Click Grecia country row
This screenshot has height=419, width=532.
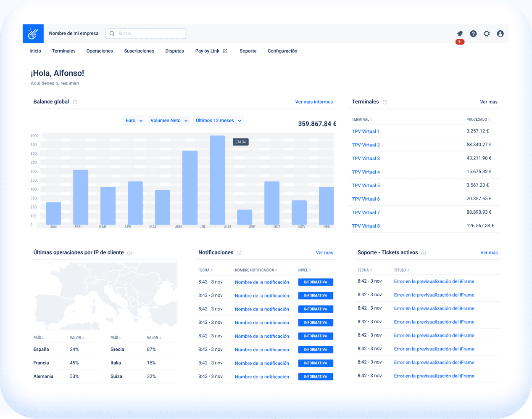143,350
